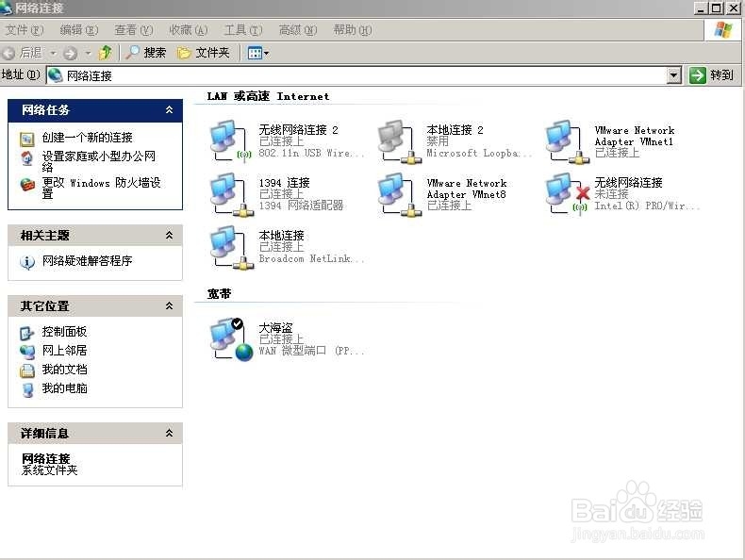The height and width of the screenshot is (560, 745).
Task: Click the Windows firewall brick icon
Action: (x=27, y=184)
